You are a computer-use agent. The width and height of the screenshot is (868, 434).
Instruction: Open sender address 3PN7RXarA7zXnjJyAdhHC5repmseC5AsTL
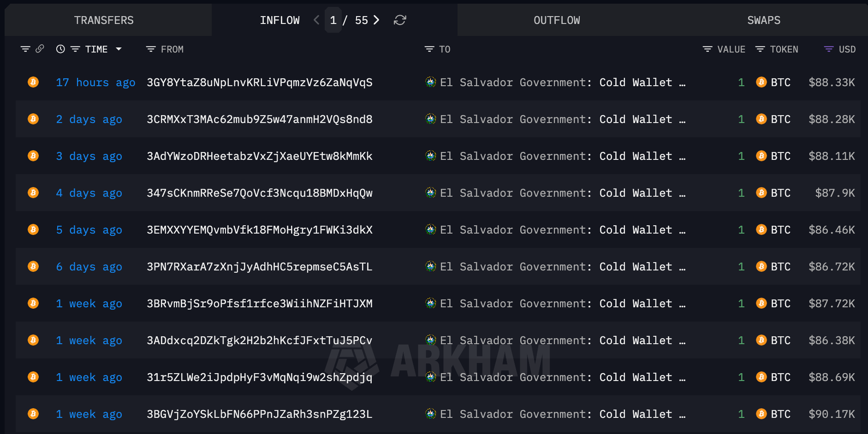pyautogui.click(x=260, y=267)
